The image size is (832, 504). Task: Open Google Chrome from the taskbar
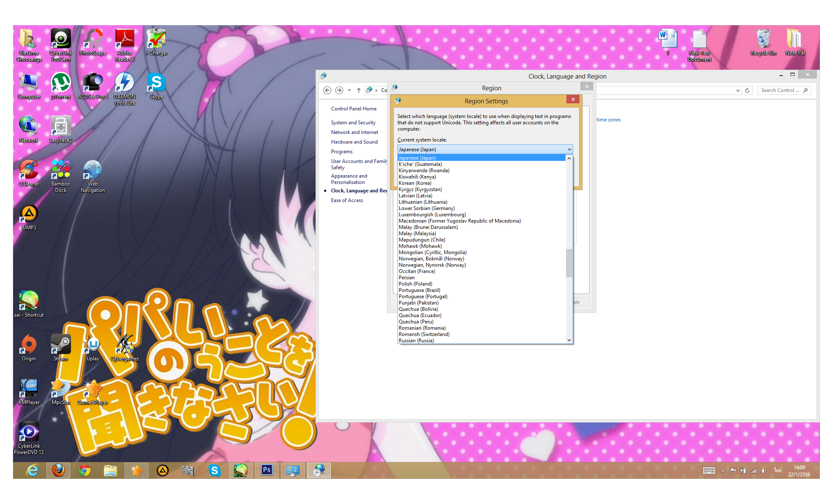(x=84, y=470)
